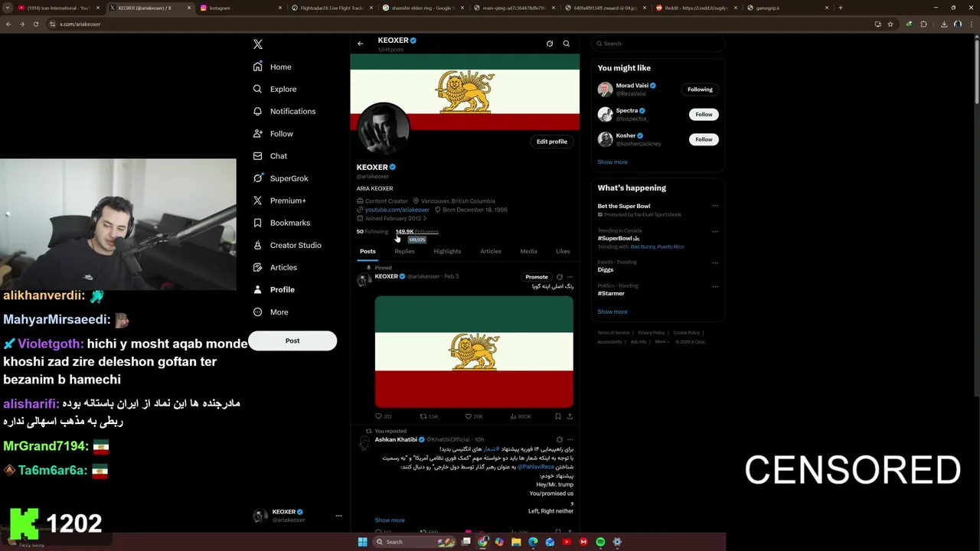Open options for #Starmer trend
Viewport: 980px width, 551px height.
tap(715, 286)
